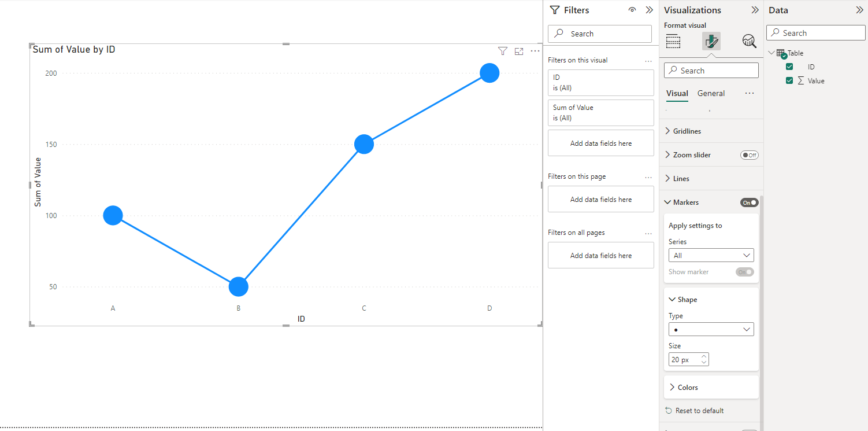The image size is (868, 431).
Task: Open the Series dropdown set to All
Action: coord(711,255)
